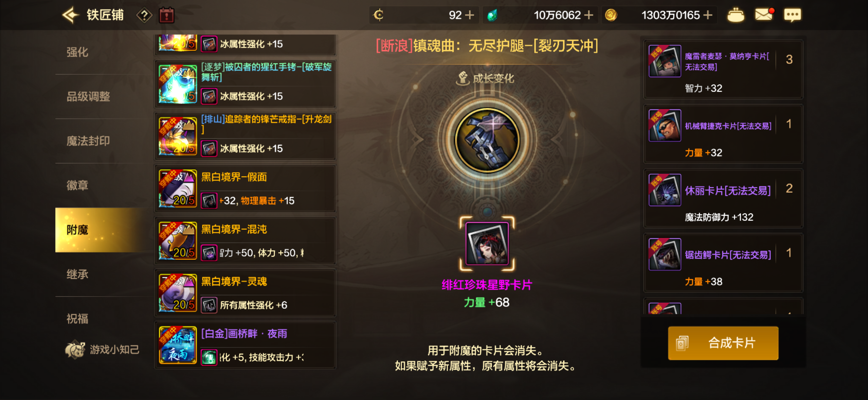
Task: Select 黑白境界-假面 equipment item
Action: click(245, 189)
